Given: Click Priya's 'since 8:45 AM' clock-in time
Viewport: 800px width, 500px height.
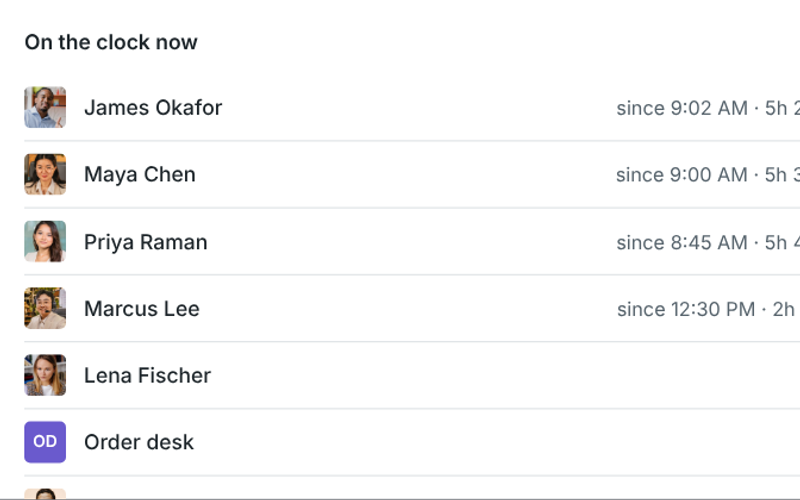Looking at the screenshot, I should click(682, 243).
